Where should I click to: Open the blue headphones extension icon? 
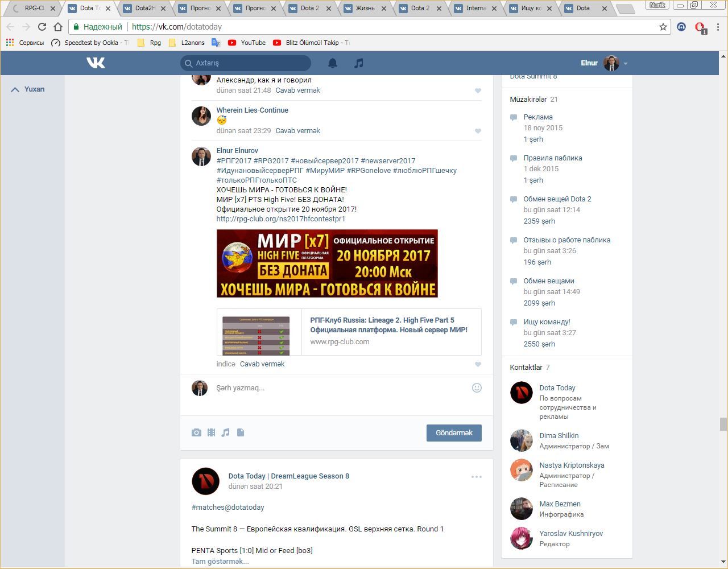pos(681,27)
